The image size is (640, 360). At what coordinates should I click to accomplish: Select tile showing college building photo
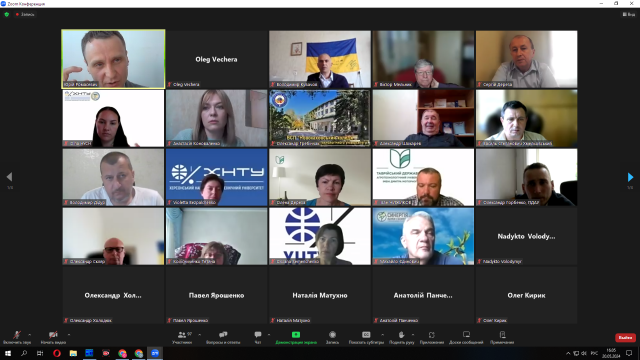click(320, 118)
